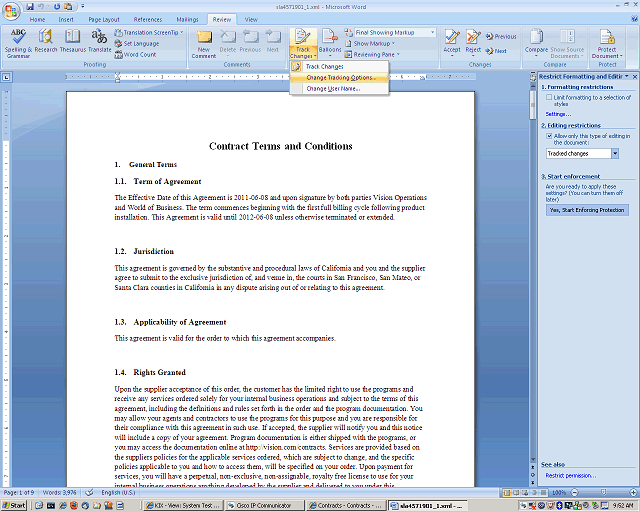Screen dimensions: 640x512
Task: Open the Research pane
Action: coord(46,41)
